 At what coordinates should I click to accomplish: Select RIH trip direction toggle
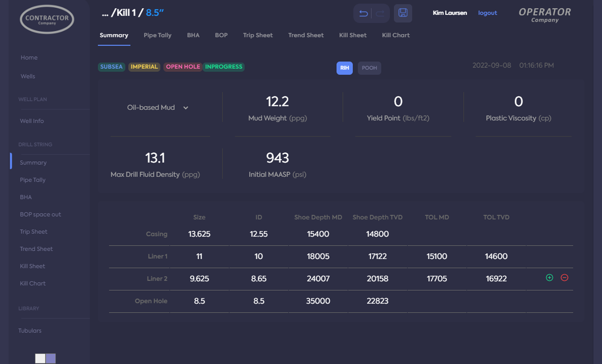coord(344,68)
